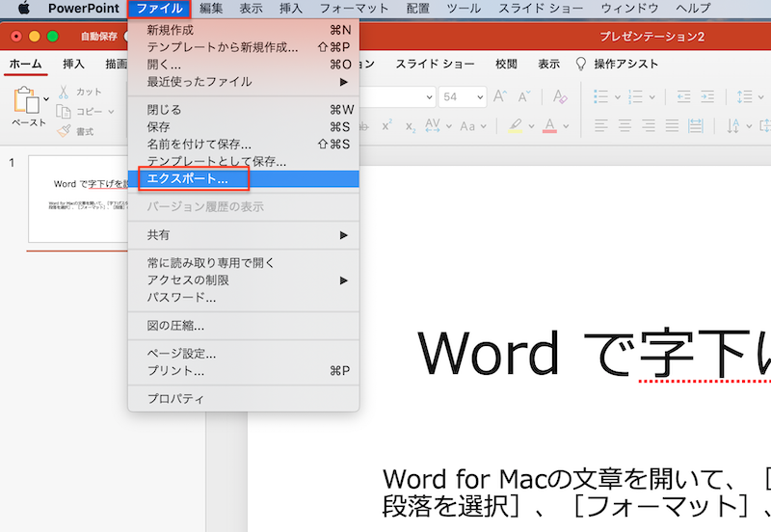Choose ページ設定... menu entry
771x532 pixels.
coord(244,354)
